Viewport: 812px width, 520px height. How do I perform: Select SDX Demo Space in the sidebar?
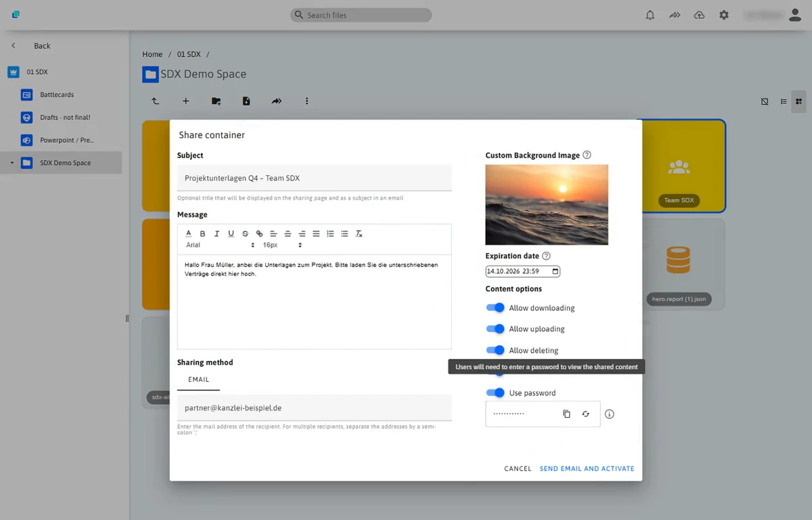[61, 162]
